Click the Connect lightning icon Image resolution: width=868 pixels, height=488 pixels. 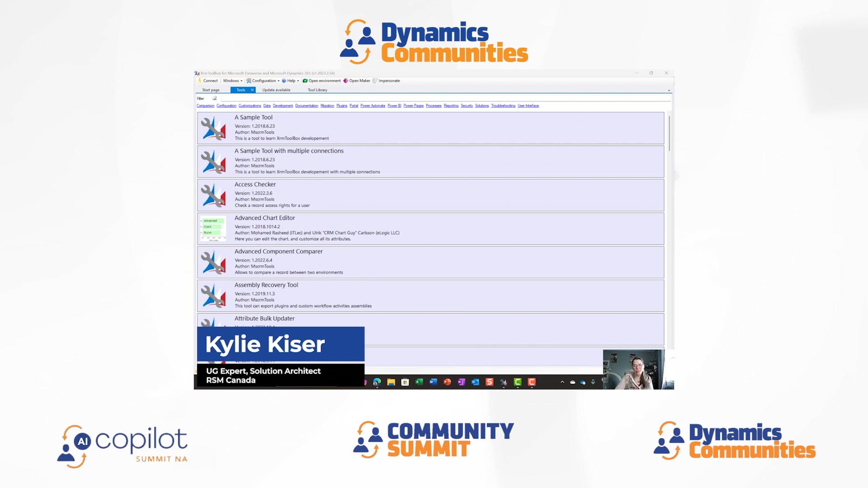coord(199,81)
